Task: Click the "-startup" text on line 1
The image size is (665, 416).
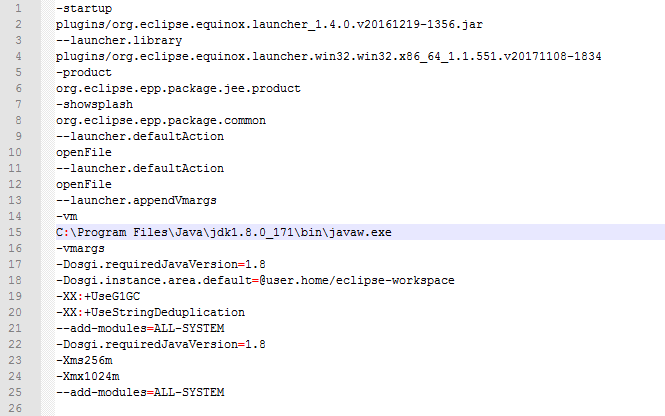Action: click(84, 8)
